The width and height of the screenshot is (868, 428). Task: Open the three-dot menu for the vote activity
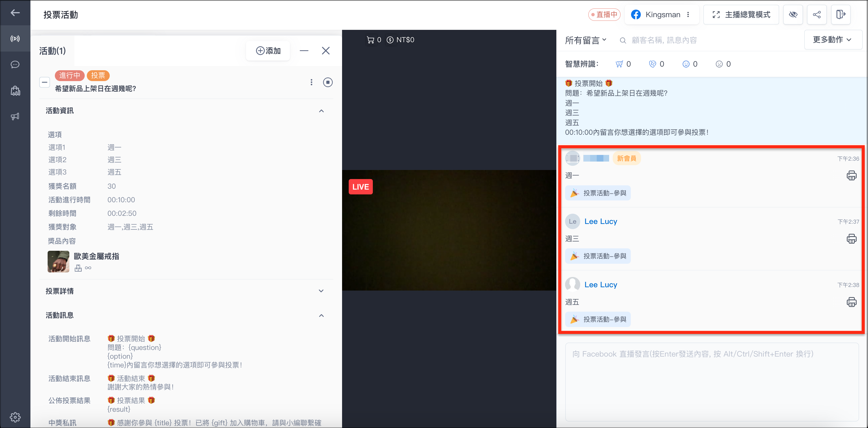point(311,82)
